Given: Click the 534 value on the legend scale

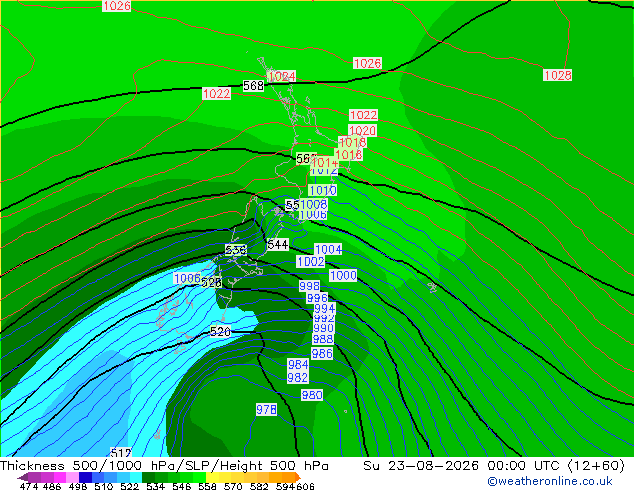Looking at the screenshot, I should [x=156, y=486].
